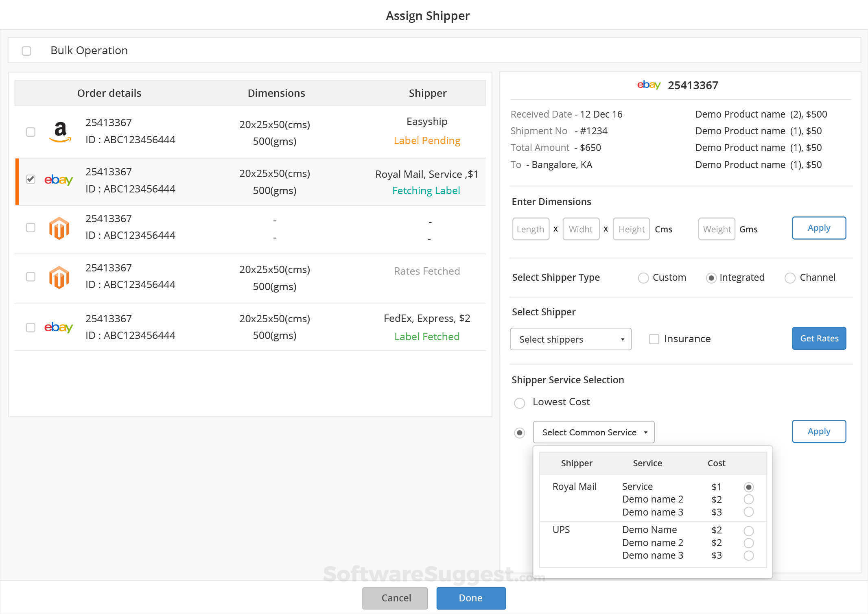Click the Done button
This screenshot has height=614, width=868.
tap(470, 598)
